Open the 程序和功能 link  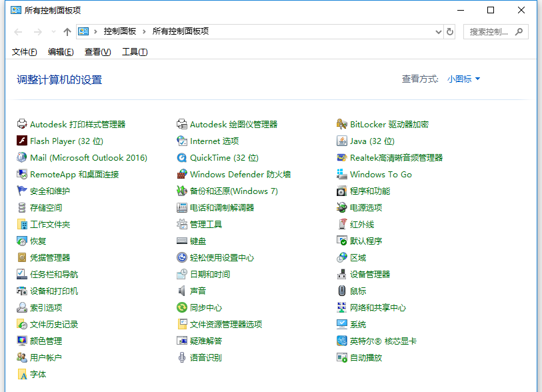(x=369, y=191)
